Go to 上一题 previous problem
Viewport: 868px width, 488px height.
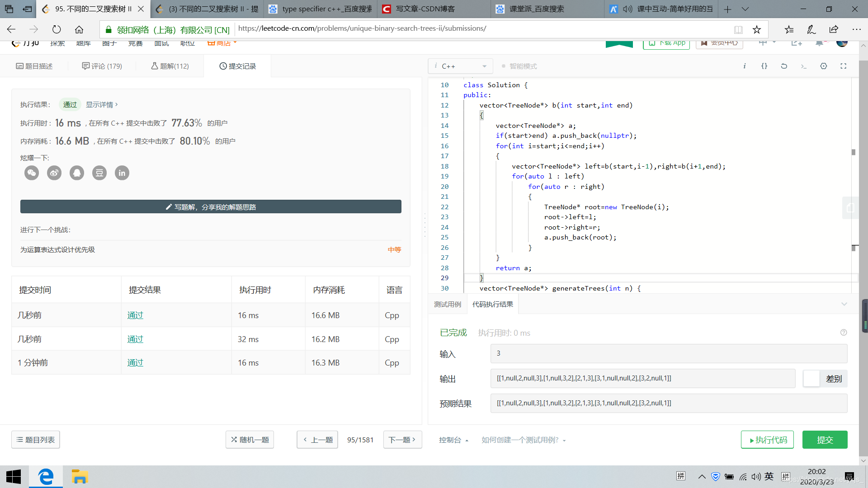[x=317, y=440]
